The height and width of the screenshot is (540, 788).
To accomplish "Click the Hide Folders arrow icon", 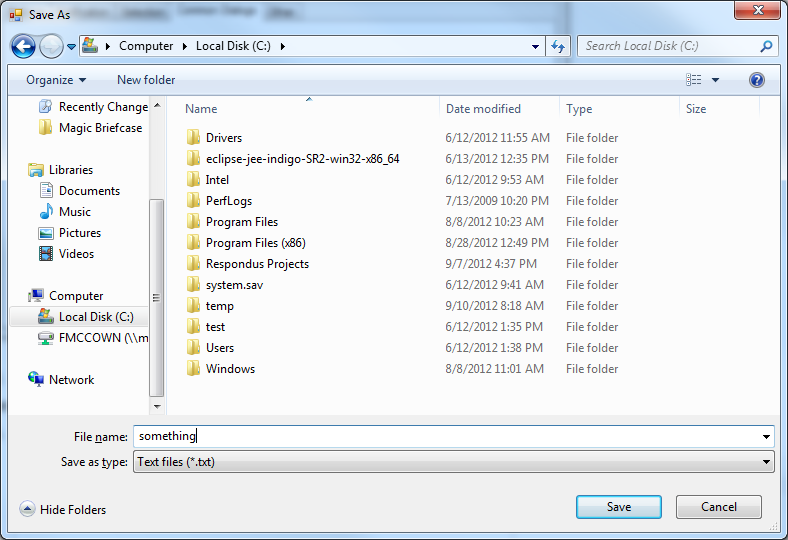I will pos(27,509).
